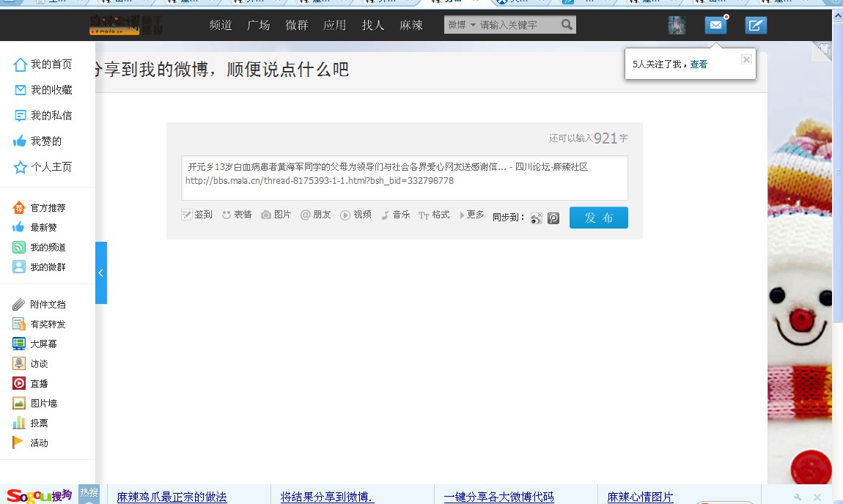Go to 广场 in the top navigation
843x504 pixels.
(x=259, y=25)
